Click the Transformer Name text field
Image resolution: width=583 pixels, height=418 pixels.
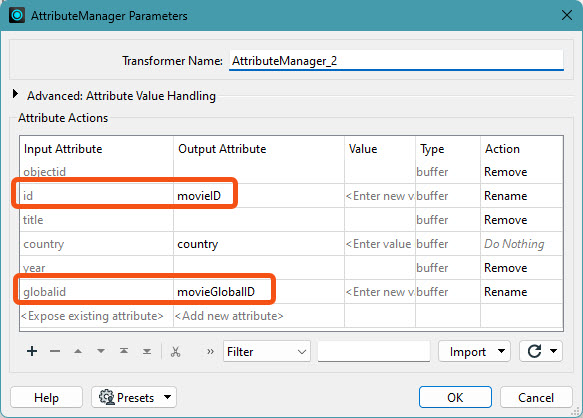tap(396, 60)
